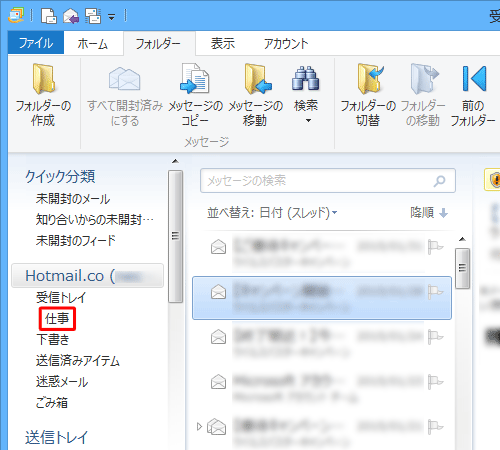Flag the first message in list

435,247
